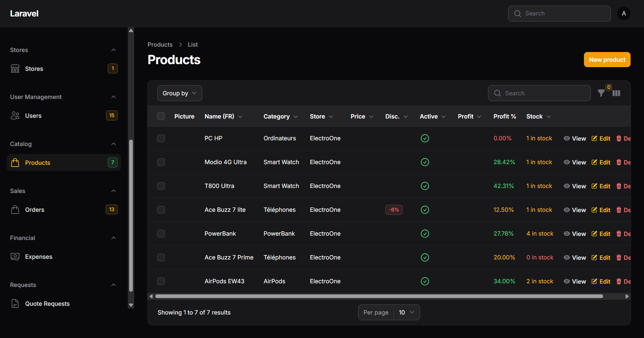Select the List breadcrumb item
The height and width of the screenshot is (338, 644).
193,44
